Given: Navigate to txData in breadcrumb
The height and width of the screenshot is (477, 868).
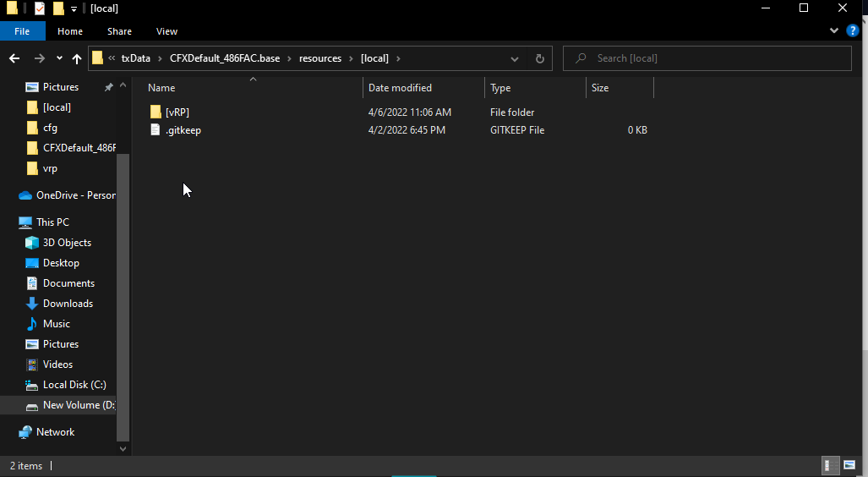Looking at the screenshot, I should (135, 58).
